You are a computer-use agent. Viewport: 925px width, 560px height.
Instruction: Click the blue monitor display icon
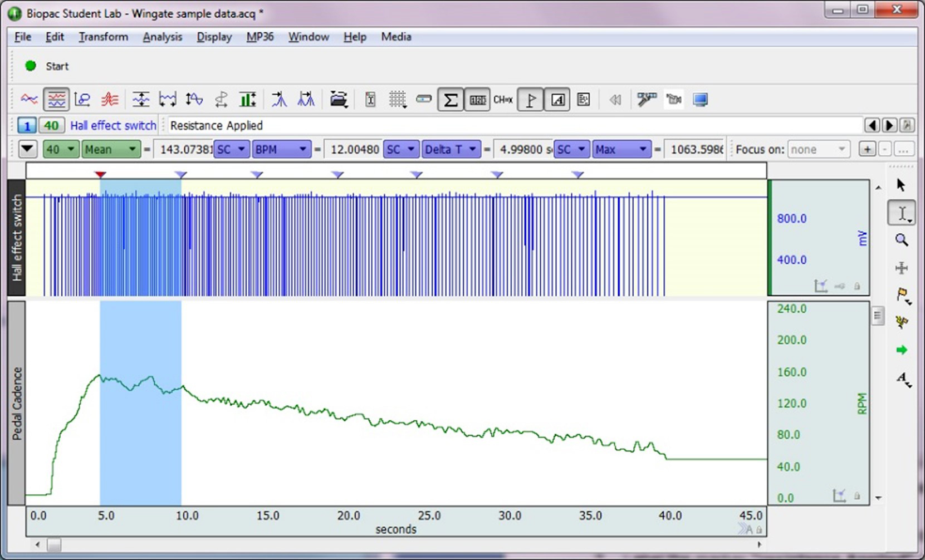701,100
